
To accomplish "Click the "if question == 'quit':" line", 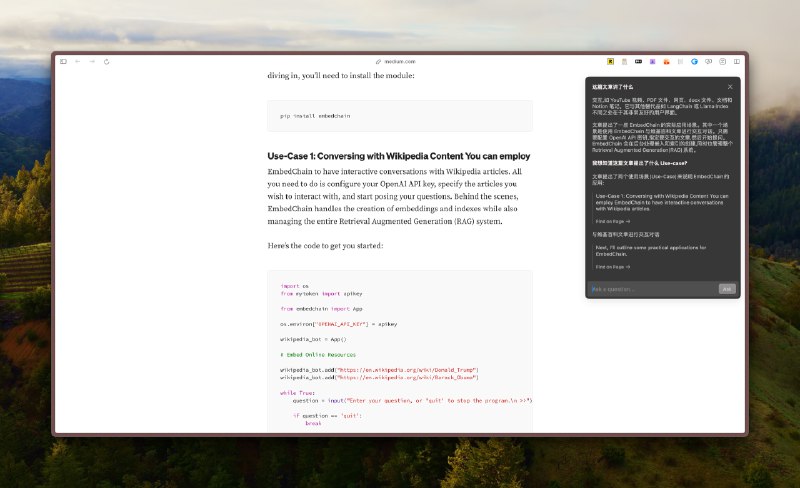I will [327, 416].
